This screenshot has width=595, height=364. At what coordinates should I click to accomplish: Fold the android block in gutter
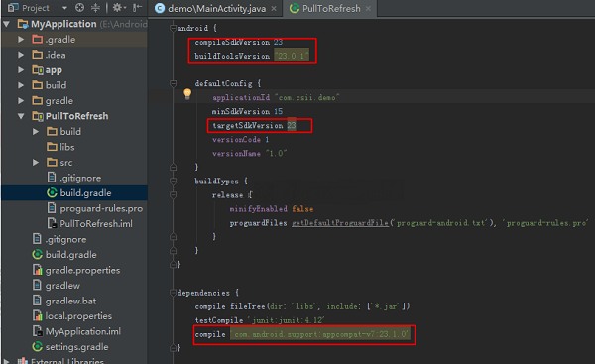173,28
